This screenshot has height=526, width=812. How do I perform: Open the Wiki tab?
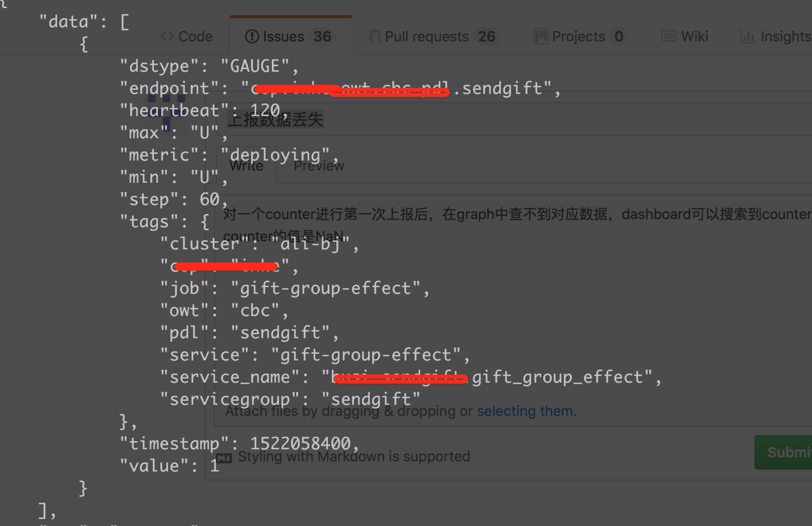tap(685, 37)
